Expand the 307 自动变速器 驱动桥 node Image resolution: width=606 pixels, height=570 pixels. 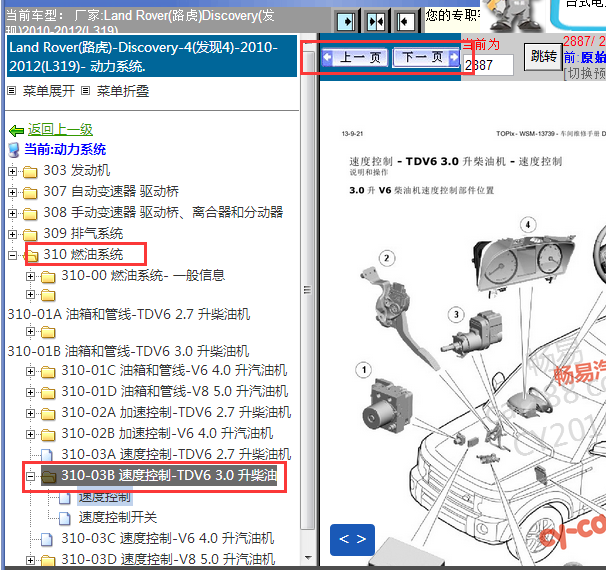click(12, 192)
